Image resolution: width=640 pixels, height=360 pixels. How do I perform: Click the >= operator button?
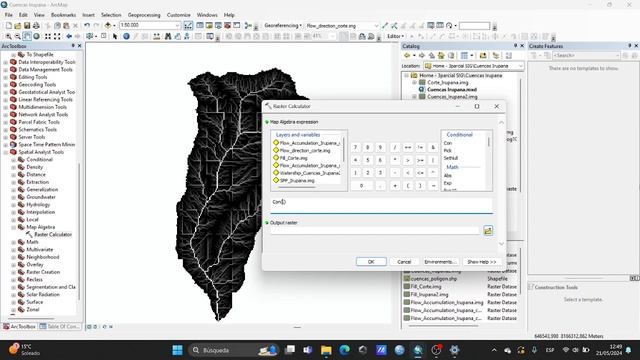tap(420, 160)
